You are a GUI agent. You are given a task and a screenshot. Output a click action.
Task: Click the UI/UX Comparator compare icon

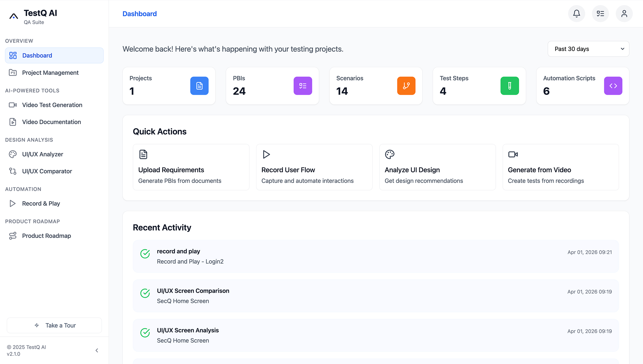(13, 171)
